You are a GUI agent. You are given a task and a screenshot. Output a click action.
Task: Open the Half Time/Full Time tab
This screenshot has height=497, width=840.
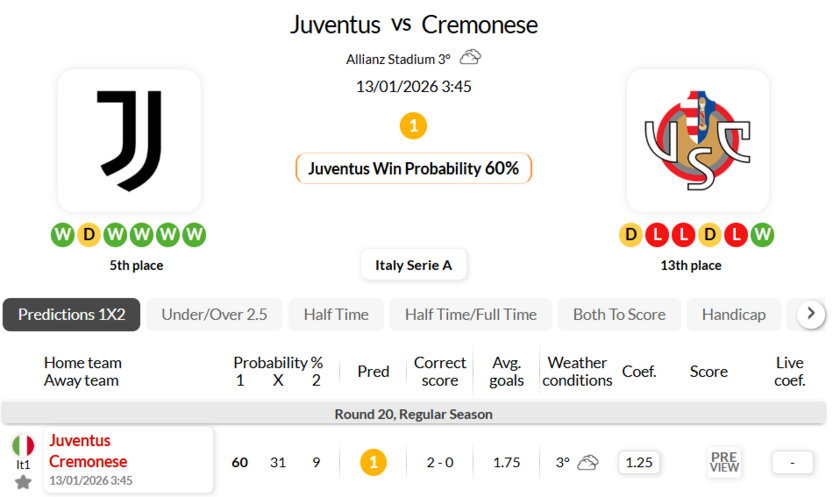tap(470, 314)
